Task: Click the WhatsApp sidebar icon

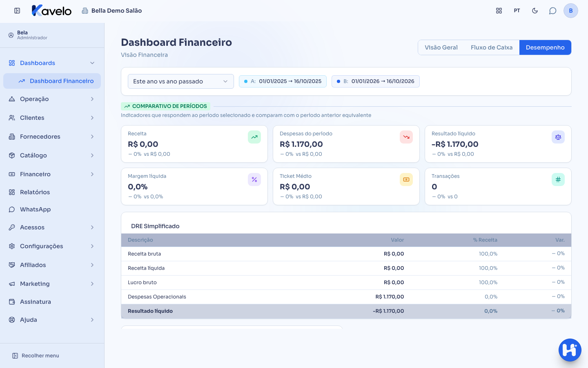Action: 12,209
